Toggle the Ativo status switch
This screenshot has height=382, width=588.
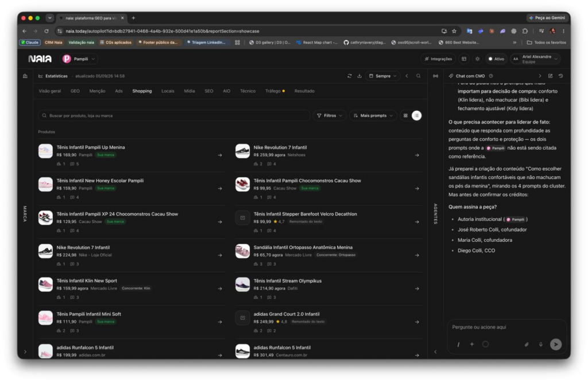496,59
